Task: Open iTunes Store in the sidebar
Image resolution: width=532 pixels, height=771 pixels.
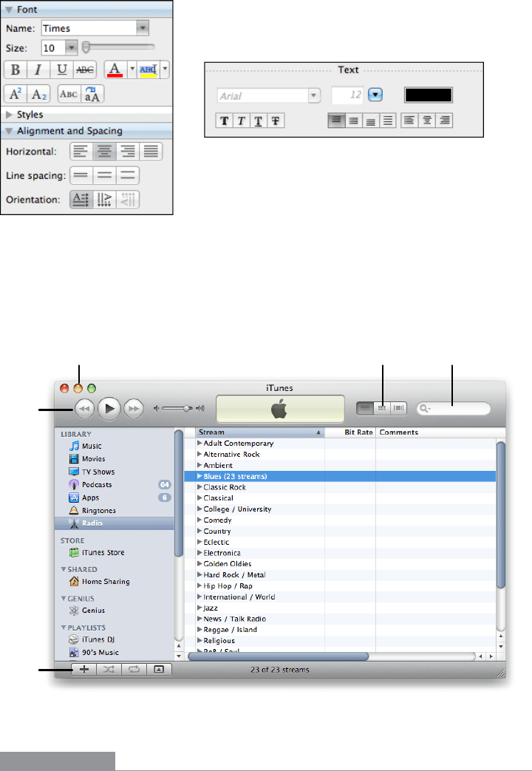Action: tap(103, 553)
